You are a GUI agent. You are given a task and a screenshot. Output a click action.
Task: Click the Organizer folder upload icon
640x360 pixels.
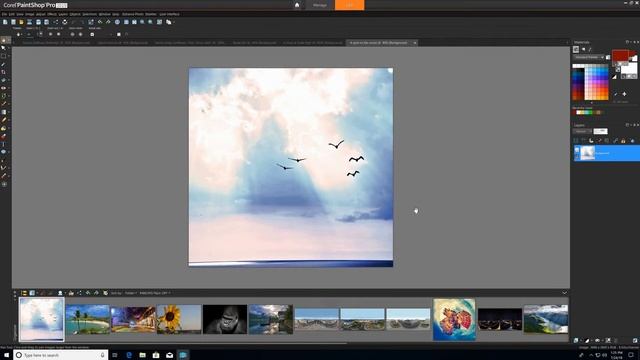[x=71, y=293]
